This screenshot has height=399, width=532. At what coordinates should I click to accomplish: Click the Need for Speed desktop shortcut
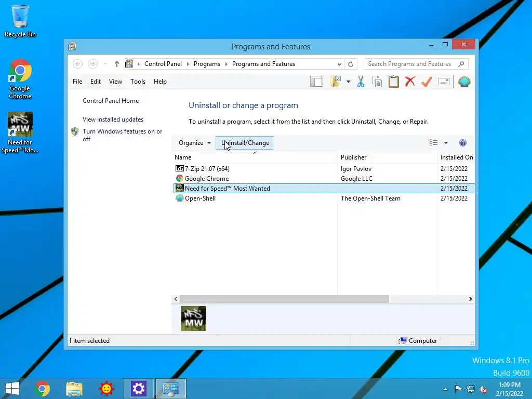coord(20,133)
